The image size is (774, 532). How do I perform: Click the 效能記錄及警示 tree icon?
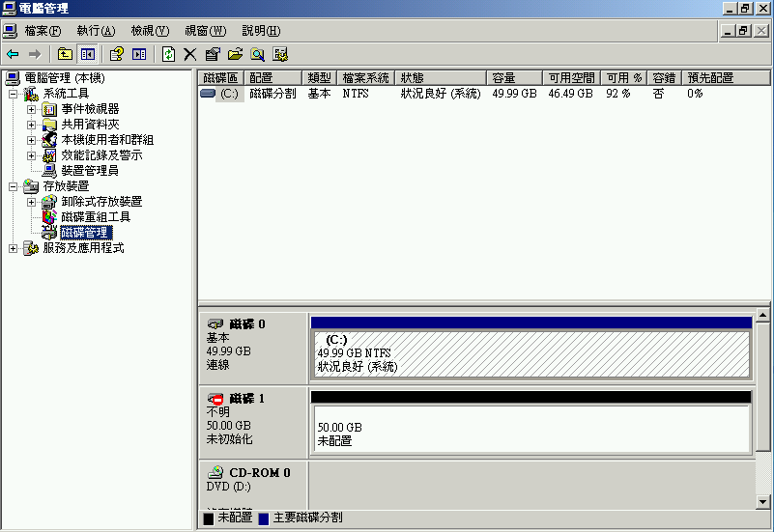(x=49, y=155)
